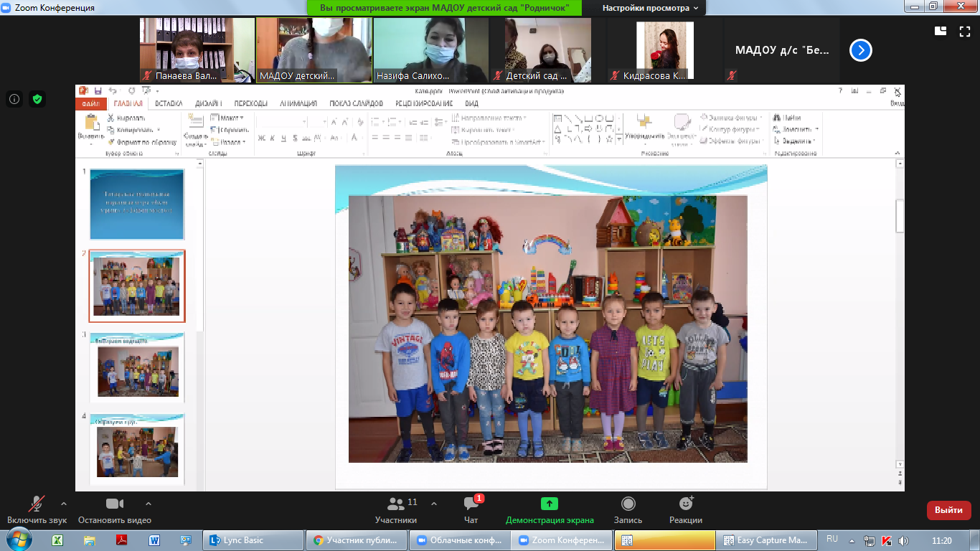Viewport: 980px width, 551px height.
Task: Expand audio options arrow beside Включить звук
Action: coord(64,503)
